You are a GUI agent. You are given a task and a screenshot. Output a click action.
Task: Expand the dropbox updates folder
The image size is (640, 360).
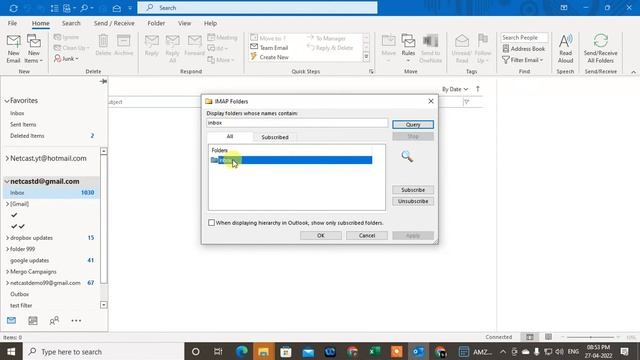(7, 238)
